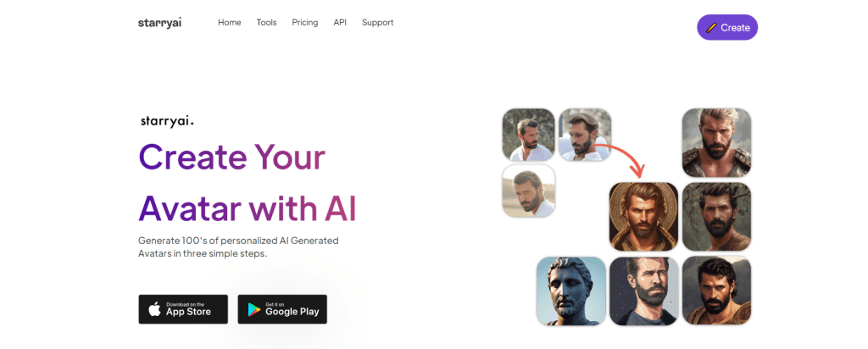Open the armored blond warrior avatar thumbnail
This screenshot has height=349, width=868.
pos(716,142)
